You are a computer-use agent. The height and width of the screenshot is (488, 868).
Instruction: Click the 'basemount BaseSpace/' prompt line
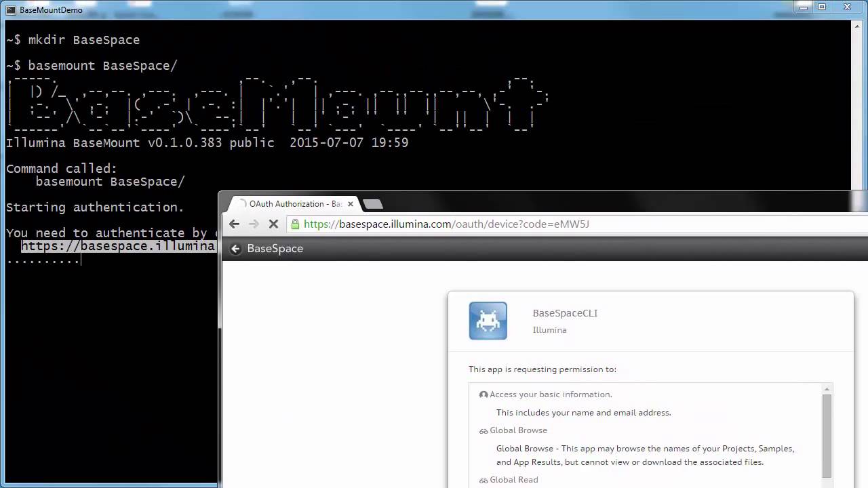[x=92, y=66]
